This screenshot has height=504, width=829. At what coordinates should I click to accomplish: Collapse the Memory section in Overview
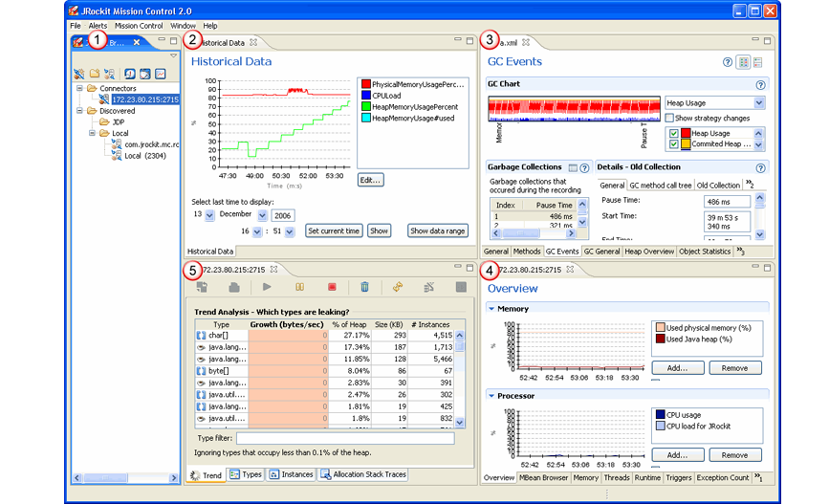click(491, 308)
